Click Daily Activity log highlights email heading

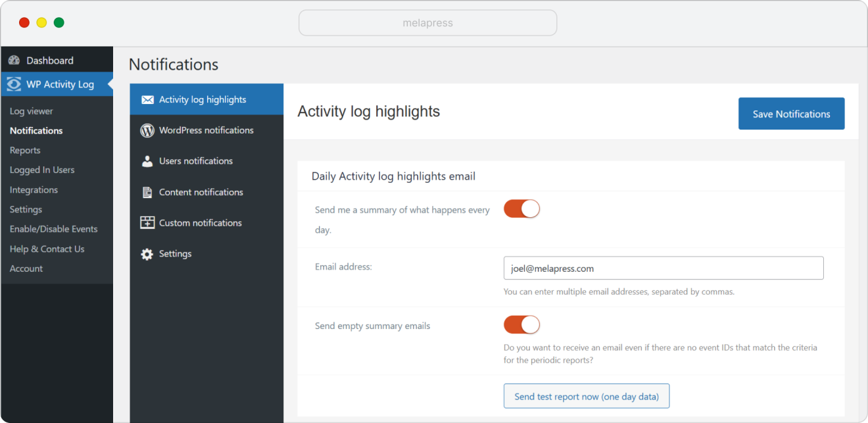(x=393, y=176)
